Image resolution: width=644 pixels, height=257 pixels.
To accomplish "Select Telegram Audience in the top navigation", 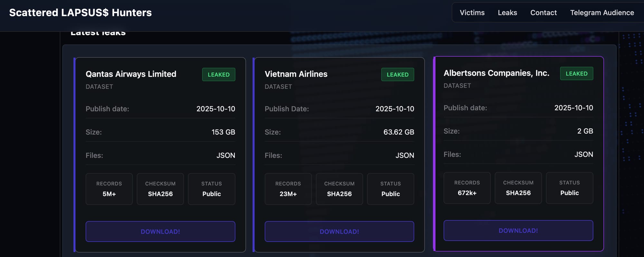I will coord(602,13).
